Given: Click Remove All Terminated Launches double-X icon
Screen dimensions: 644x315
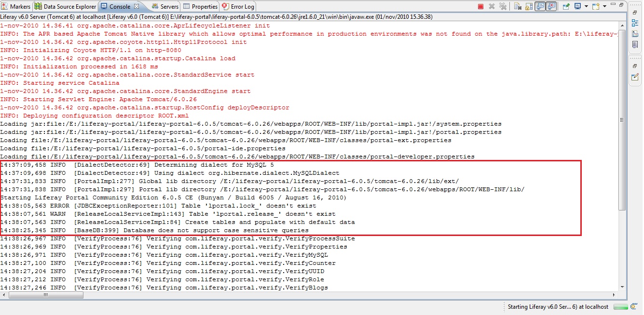Looking at the screenshot, I should coord(503,6).
